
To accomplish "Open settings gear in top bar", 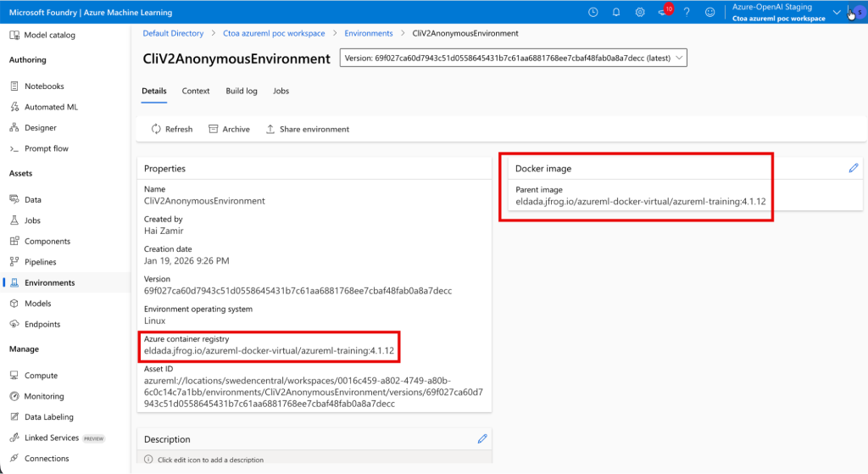I will click(640, 13).
